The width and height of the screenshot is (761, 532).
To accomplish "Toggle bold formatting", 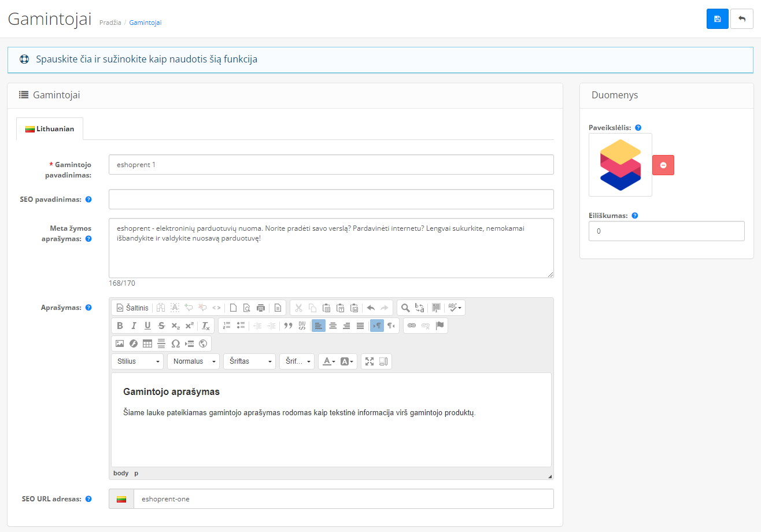I will click(120, 326).
